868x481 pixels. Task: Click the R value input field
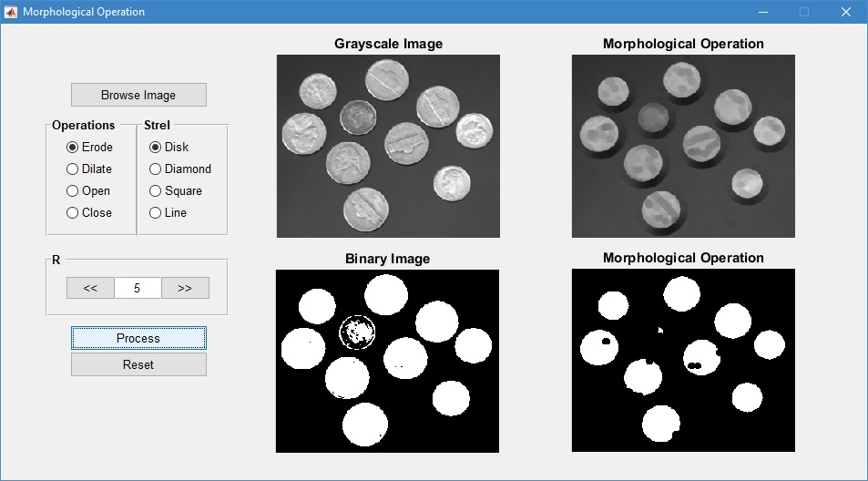(138, 288)
